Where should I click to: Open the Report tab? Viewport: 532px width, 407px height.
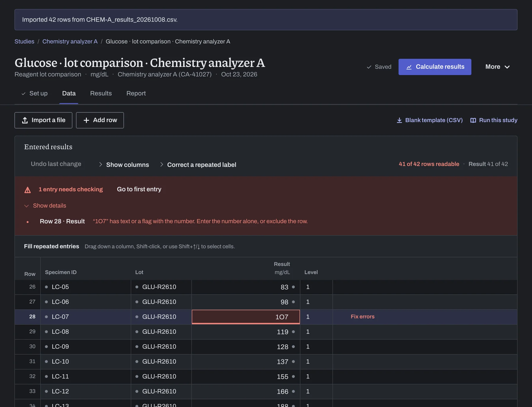click(x=136, y=93)
